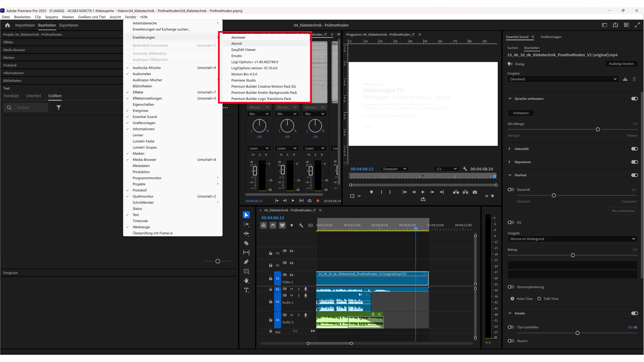
Task: Toggle the Reparieren switch
Action: pos(634,162)
